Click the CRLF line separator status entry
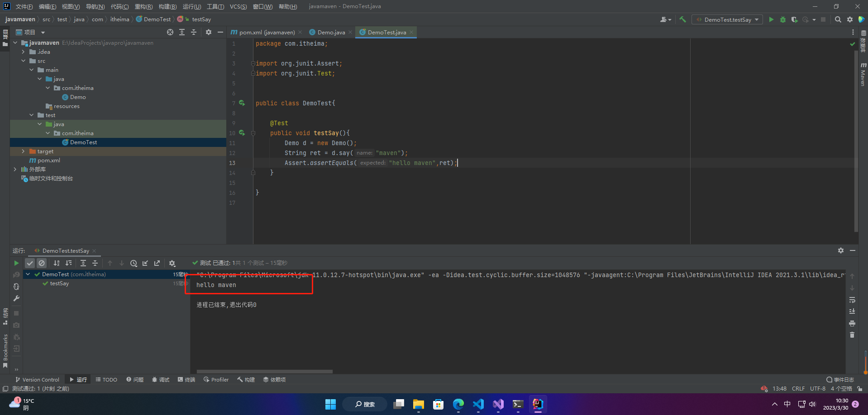Image resolution: width=868 pixels, height=415 pixels. tap(798, 389)
